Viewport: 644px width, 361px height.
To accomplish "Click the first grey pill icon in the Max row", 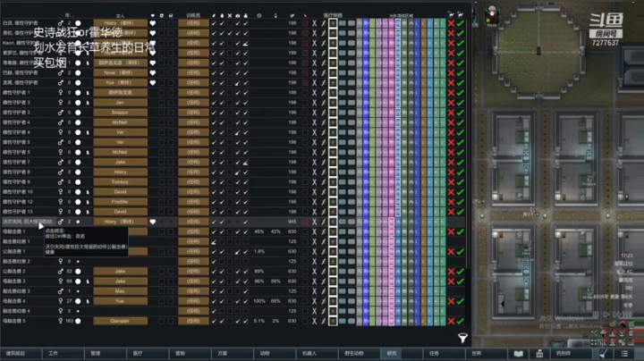I will click(x=342, y=291).
